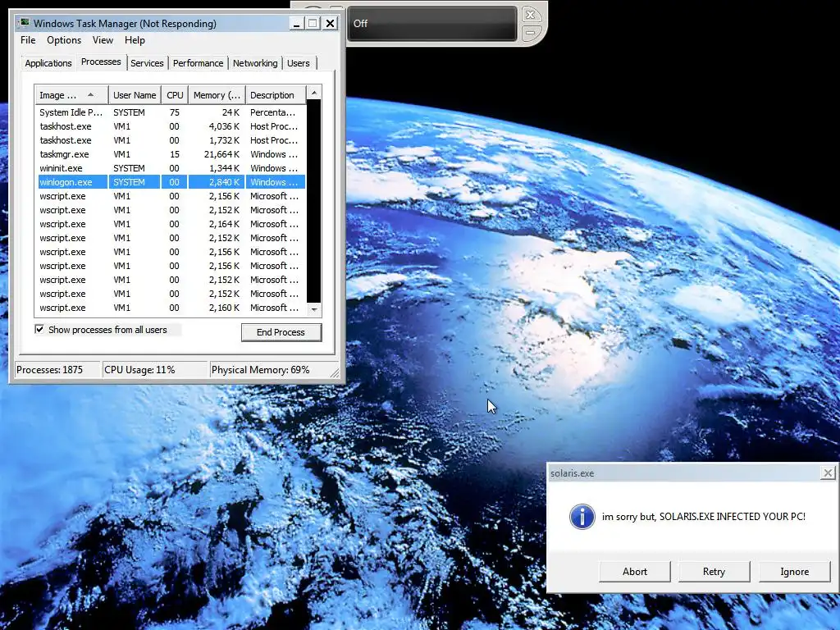840x630 pixels.
Task: Switch to the Services tab
Action: click(x=147, y=63)
